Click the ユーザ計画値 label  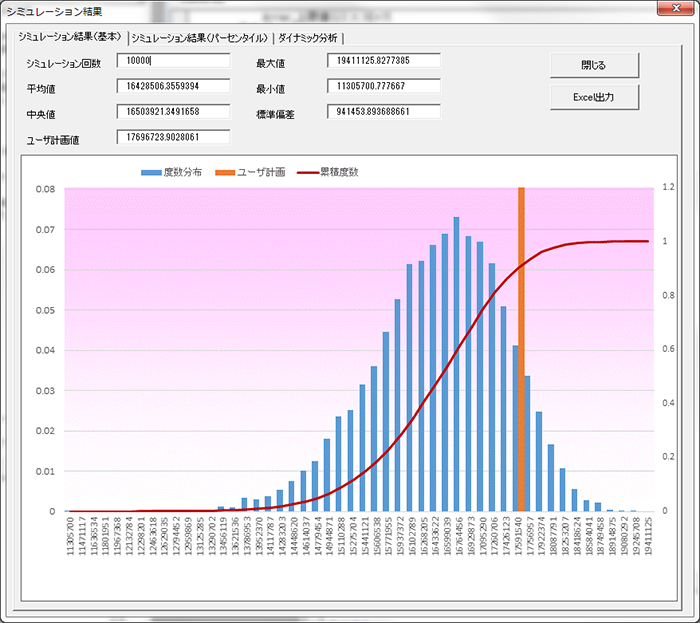coord(53,141)
